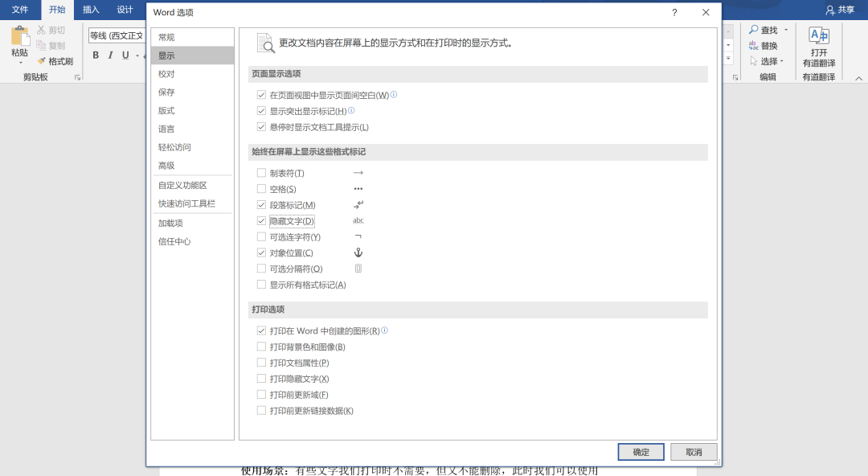868x476 pixels.
Task: Toggle Italic formatting in the ribbon
Action: (x=110, y=55)
